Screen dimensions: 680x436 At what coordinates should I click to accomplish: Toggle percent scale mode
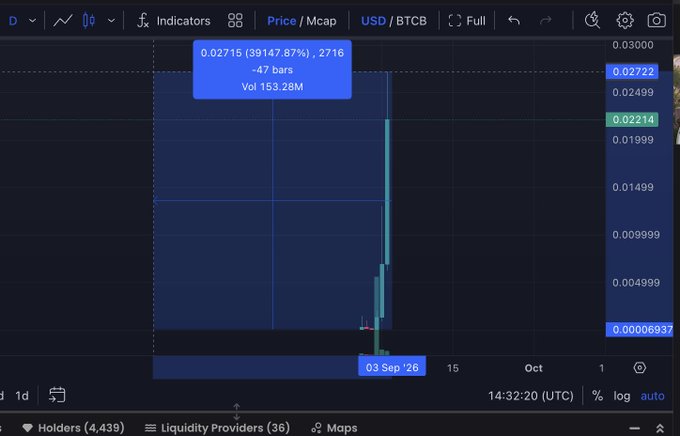(597, 396)
